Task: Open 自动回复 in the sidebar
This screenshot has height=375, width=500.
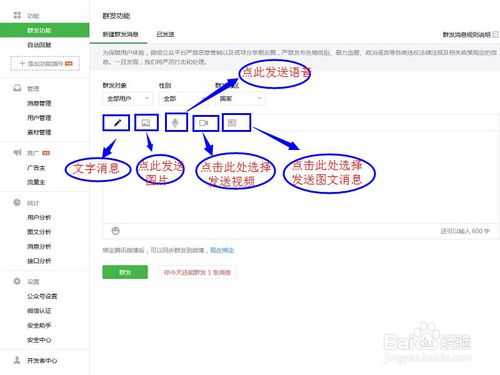Action: click(39, 45)
